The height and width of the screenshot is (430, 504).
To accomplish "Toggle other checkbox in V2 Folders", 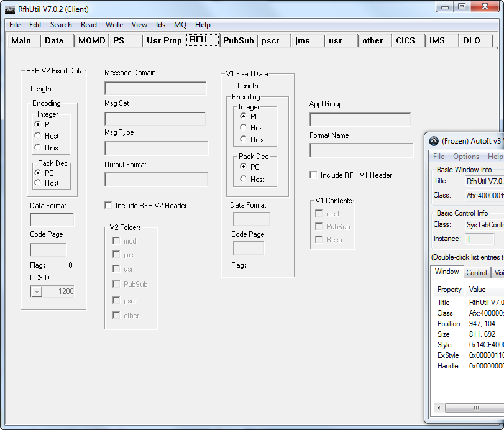I will (x=116, y=315).
